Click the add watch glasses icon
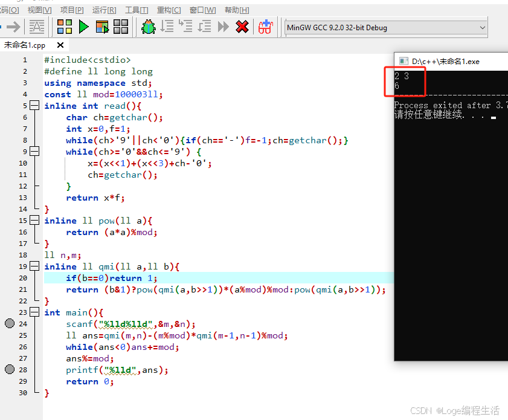Viewport: 508px width, 420px height. point(266,27)
